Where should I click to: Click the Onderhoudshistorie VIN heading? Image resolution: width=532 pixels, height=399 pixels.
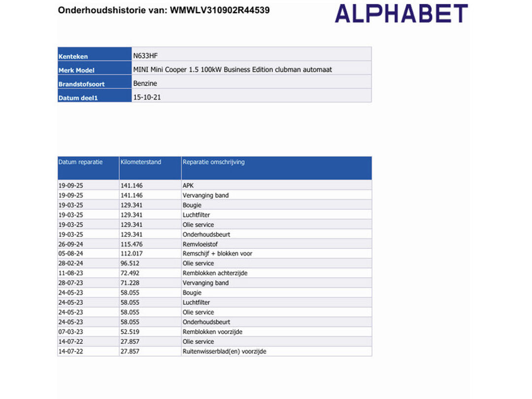click(164, 10)
